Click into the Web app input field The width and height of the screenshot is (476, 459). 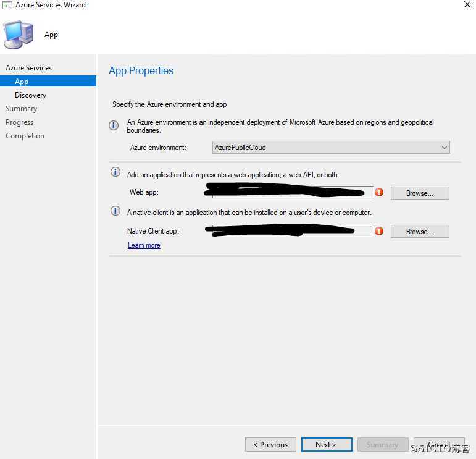coord(293,192)
